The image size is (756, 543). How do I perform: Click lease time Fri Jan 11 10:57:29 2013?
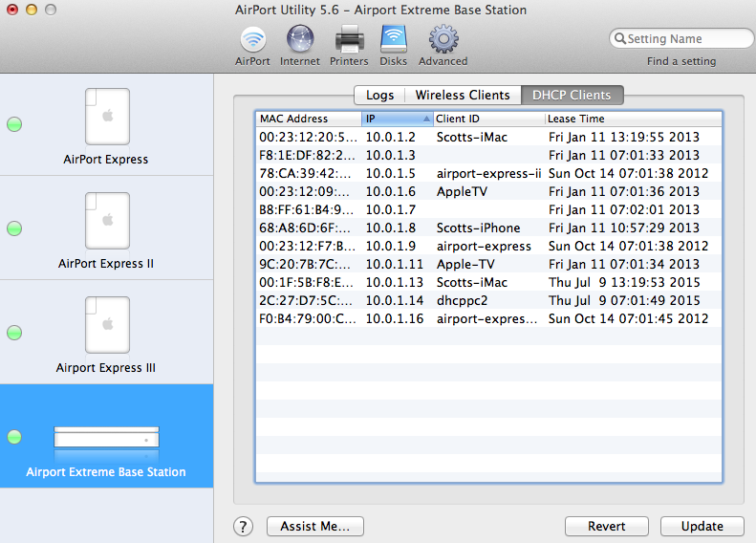click(x=624, y=228)
